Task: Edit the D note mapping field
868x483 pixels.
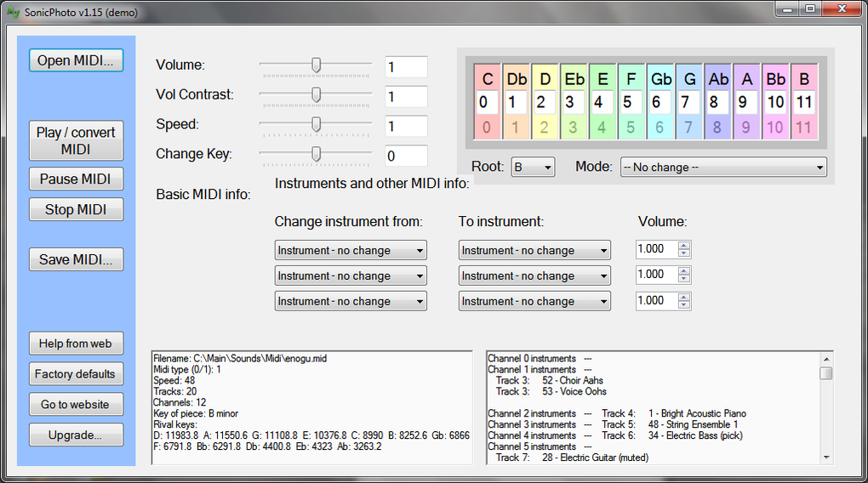Action: [x=545, y=102]
